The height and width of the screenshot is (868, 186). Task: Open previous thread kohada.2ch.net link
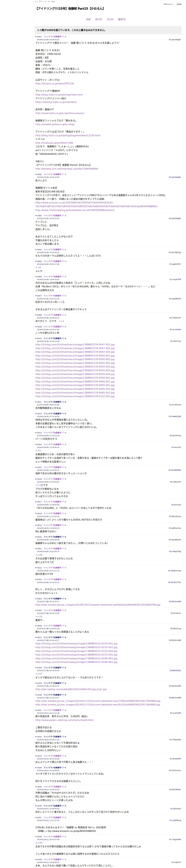67,169
